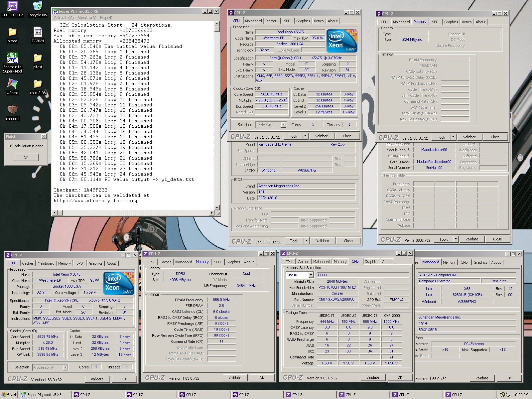Click Validate in bottom-left CPU-Z 1.63 window
The image size is (532, 399).
tap(97, 379)
